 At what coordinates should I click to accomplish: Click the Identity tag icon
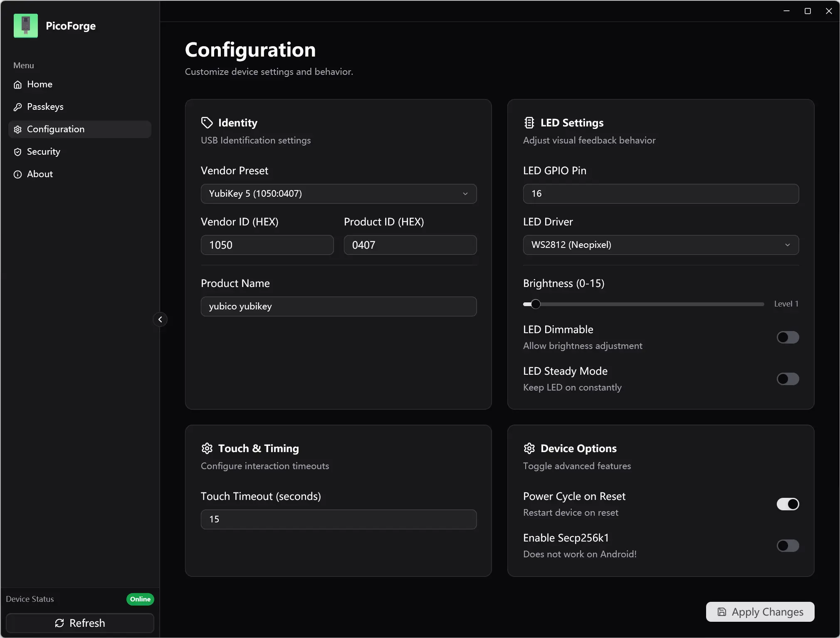[207, 123]
